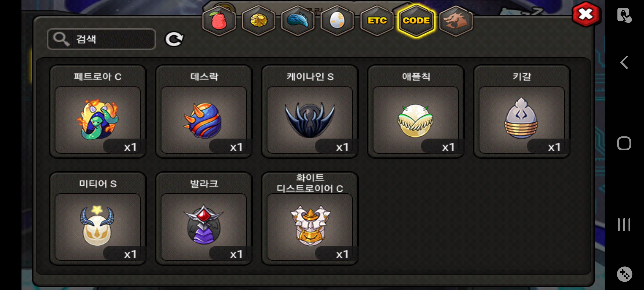Screen dimensions: 644x290
Task: Switch to the blue dragon scale tab
Action: click(x=298, y=21)
